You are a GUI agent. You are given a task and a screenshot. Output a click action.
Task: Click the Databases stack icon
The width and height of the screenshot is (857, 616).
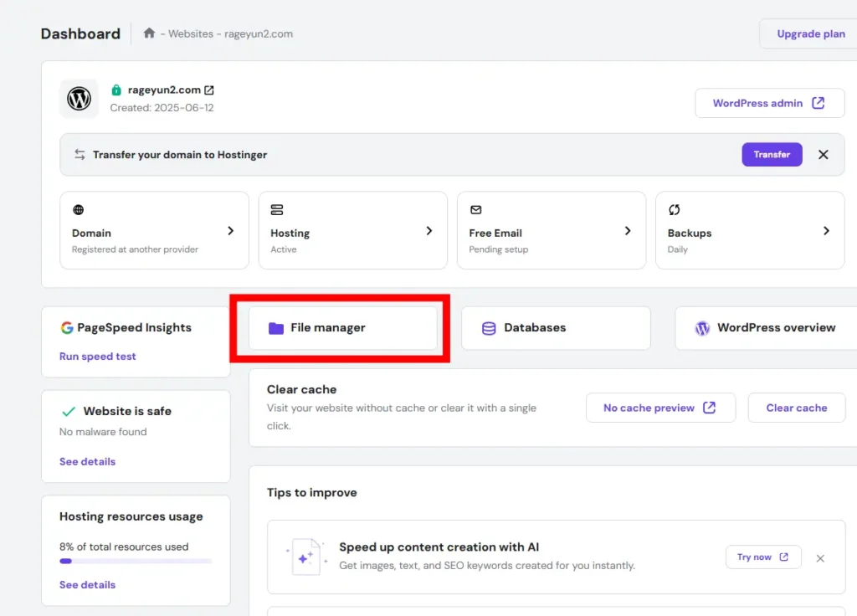click(x=489, y=328)
